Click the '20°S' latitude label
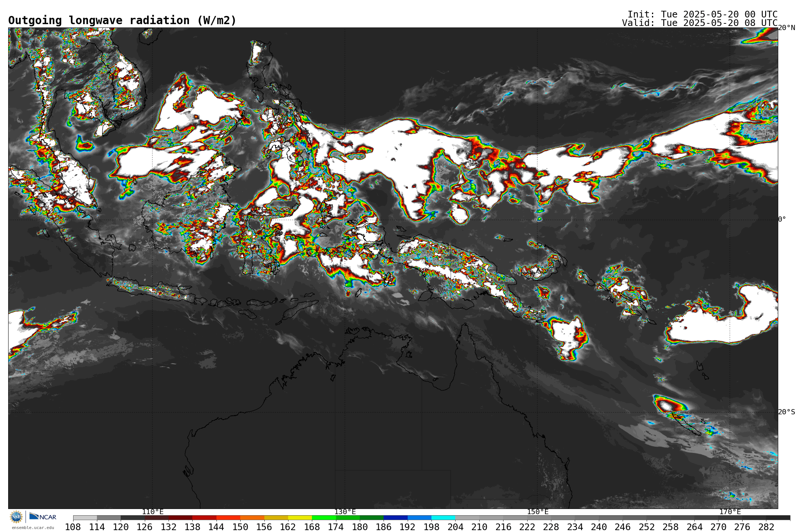 tap(786, 412)
